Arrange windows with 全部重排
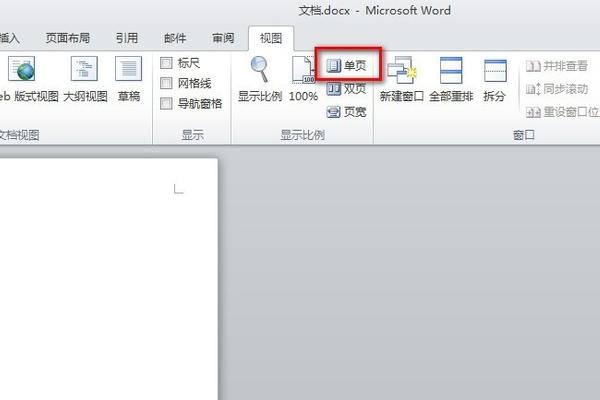The width and height of the screenshot is (600, 400). [x=451, y=80]
